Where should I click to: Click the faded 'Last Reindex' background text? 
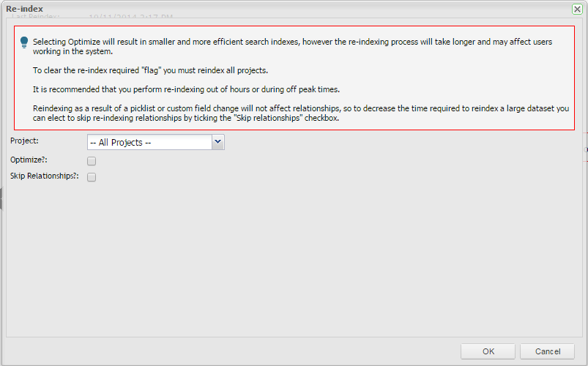click(37, 16)
